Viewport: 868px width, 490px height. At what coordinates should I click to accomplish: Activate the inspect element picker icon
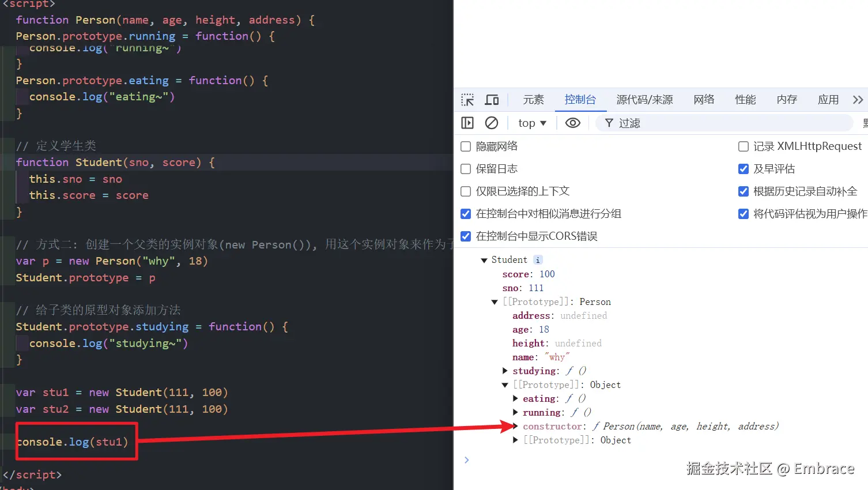467,100
